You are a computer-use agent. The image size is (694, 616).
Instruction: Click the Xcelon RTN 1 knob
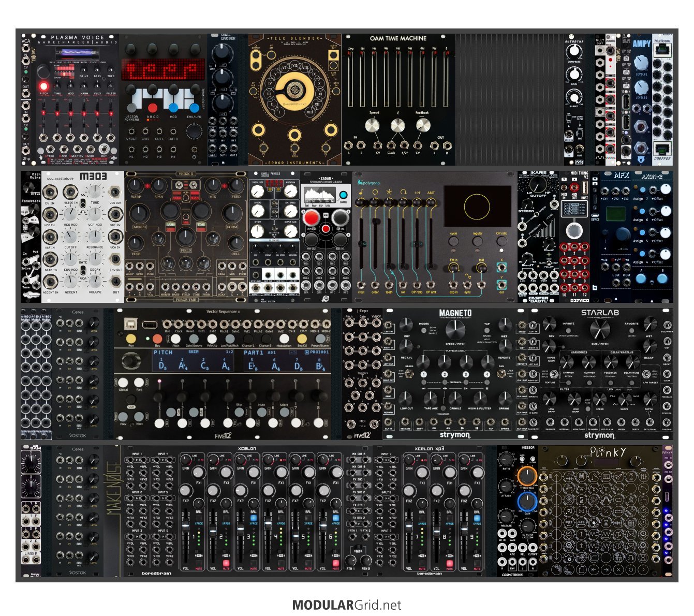point(351,560)
